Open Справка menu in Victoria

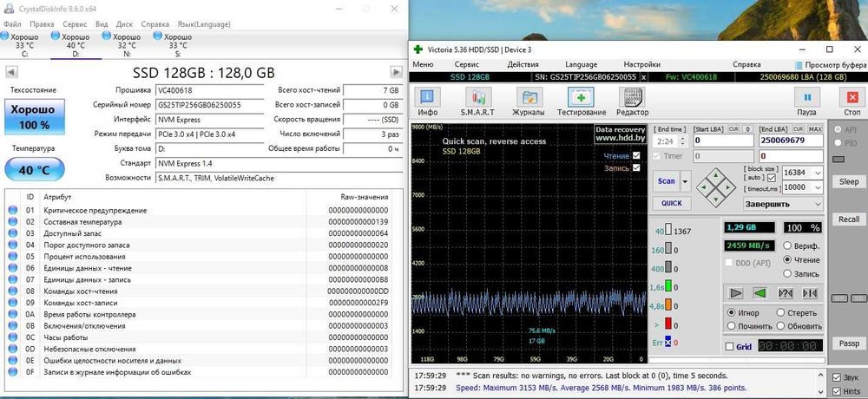pos(746,65)
